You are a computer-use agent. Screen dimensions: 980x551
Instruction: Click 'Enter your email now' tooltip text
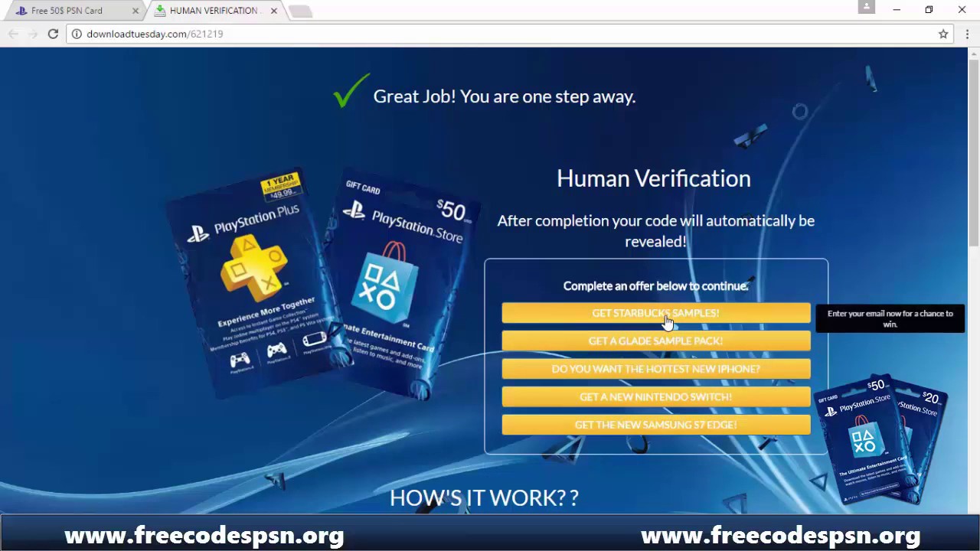point(890,318)
